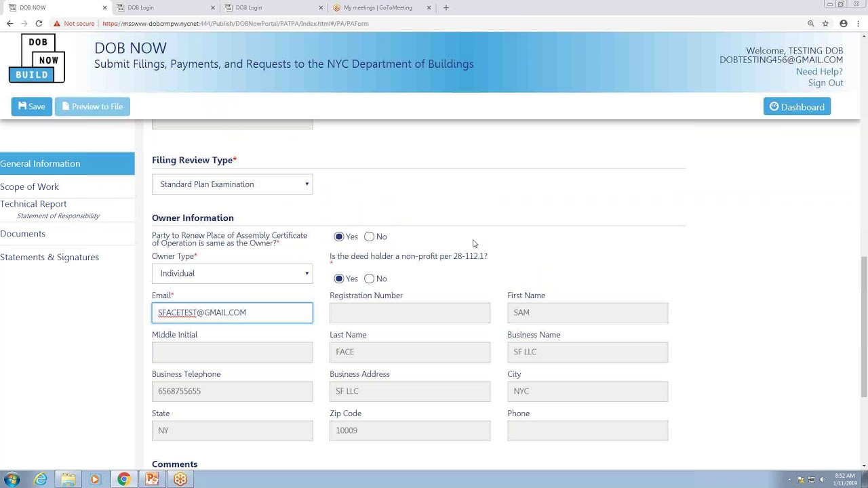This screenshot has width=868, height=488.
Task: Open GoToMeeting flower icon in taskbar
Action: 180,479
